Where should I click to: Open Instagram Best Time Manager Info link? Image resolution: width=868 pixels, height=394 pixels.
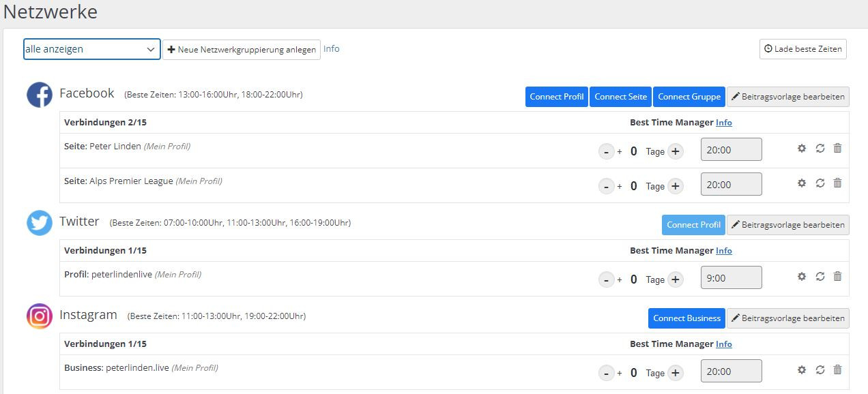[724, 344]
